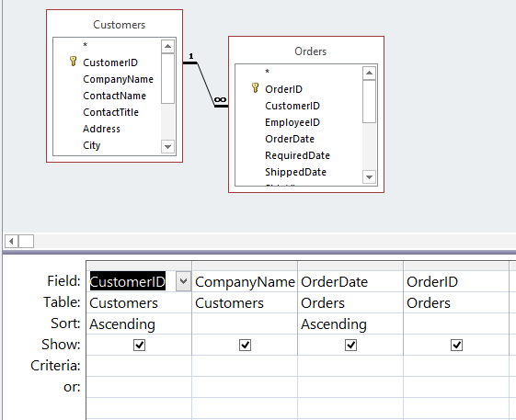Screen dimensions: 516x420
Task: Toggle Show checkbox under OrderID
Action: (456, 345)
